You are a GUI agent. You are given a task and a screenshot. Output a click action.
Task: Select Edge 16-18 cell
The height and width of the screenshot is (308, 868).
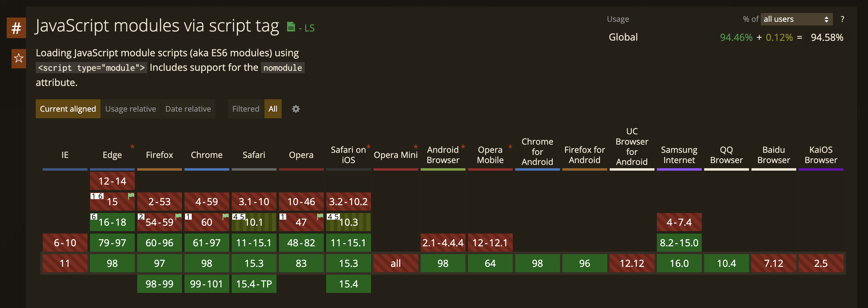coord(112,222)
